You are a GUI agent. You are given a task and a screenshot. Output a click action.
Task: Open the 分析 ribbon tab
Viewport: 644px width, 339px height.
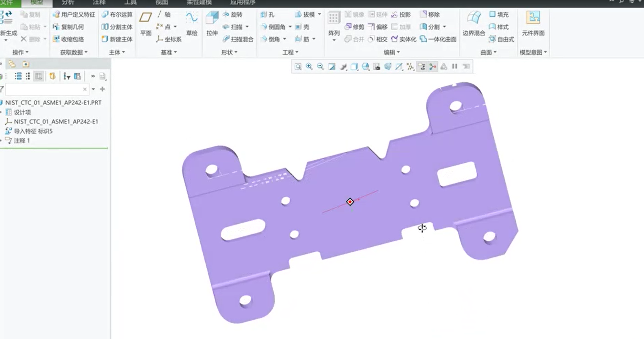pyautogui.click(x=68, y=3)
